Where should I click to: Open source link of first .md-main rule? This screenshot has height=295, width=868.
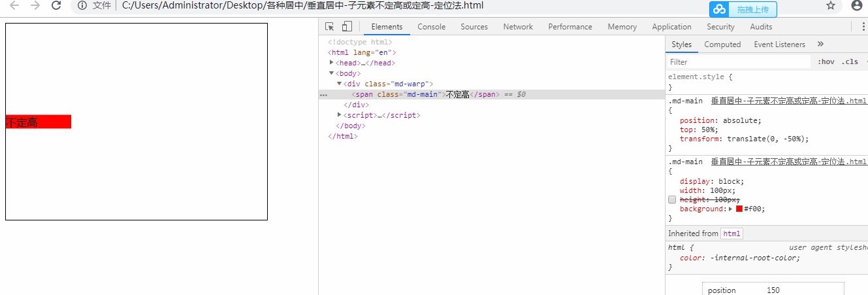[789, 101]
